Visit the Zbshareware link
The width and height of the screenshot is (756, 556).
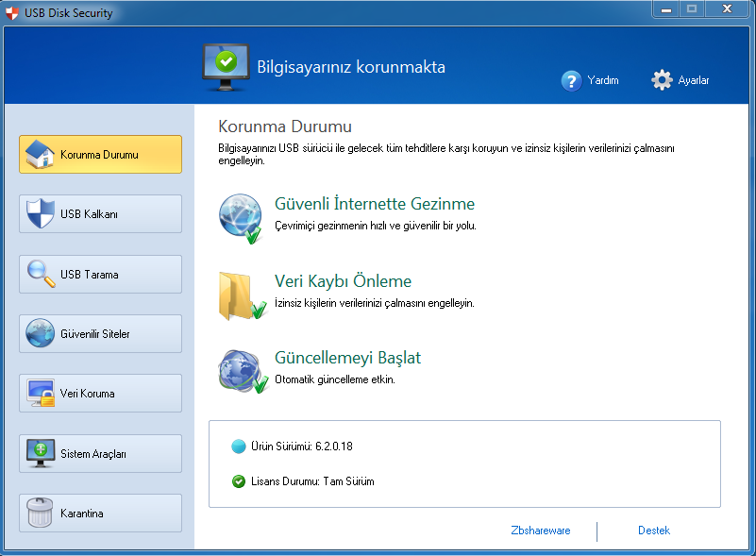tap(541, 531)
